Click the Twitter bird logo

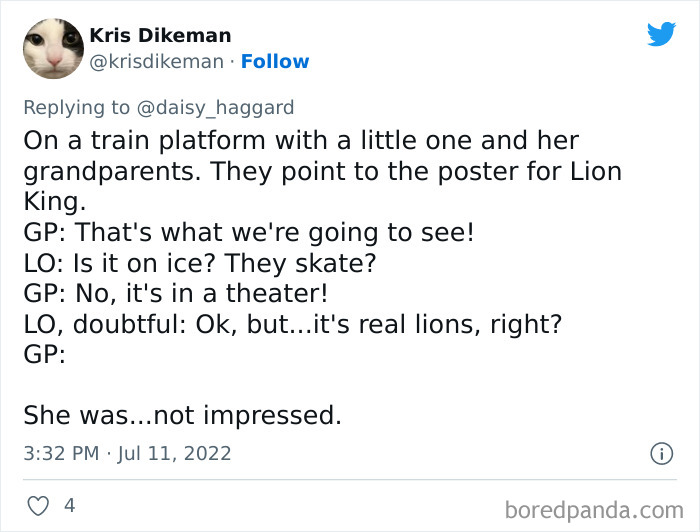point(661,34)
